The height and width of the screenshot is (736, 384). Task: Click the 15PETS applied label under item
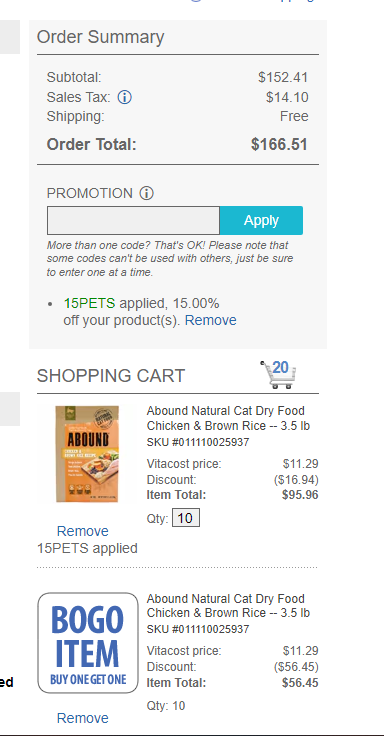point(87,548)
